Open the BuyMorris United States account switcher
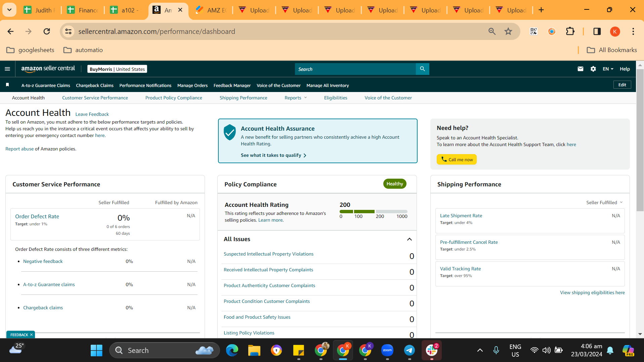The width and height of the screenshot is (644, 362). click(x=117, y=69)
